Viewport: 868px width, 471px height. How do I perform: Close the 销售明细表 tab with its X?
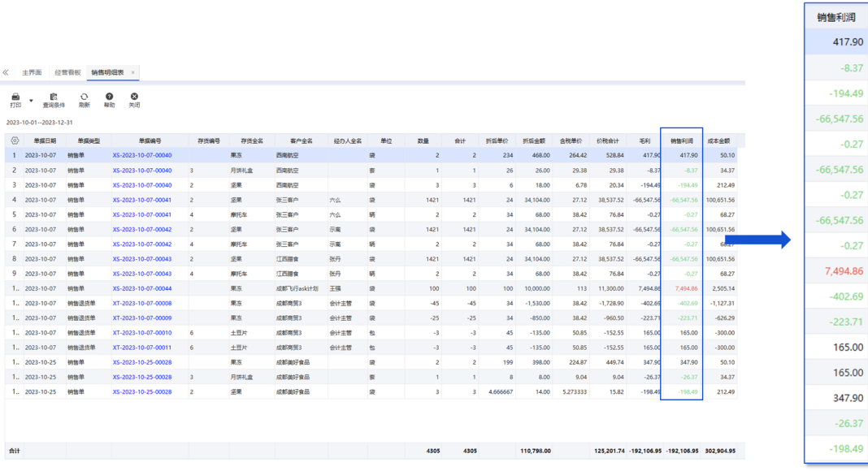coord(133,72)
